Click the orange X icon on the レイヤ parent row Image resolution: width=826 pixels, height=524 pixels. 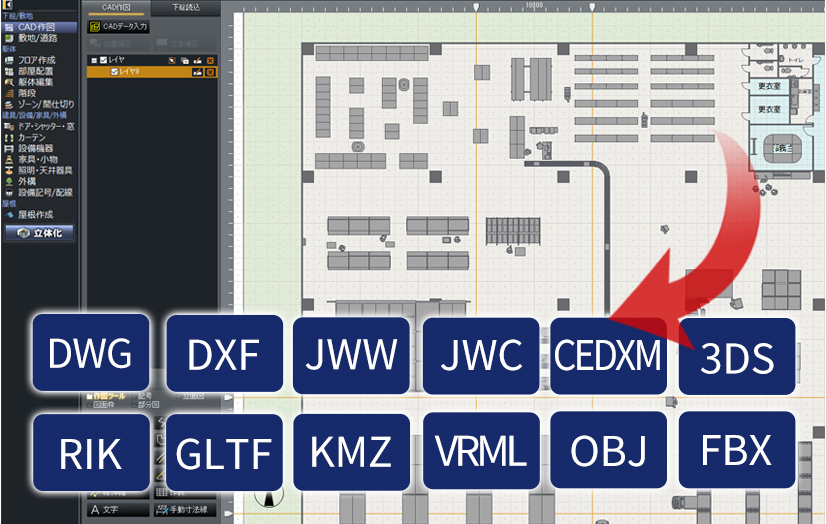210,61
